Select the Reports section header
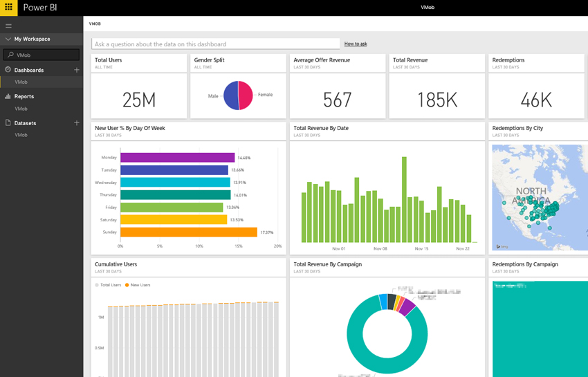The image size is (588, 377). 24,96
